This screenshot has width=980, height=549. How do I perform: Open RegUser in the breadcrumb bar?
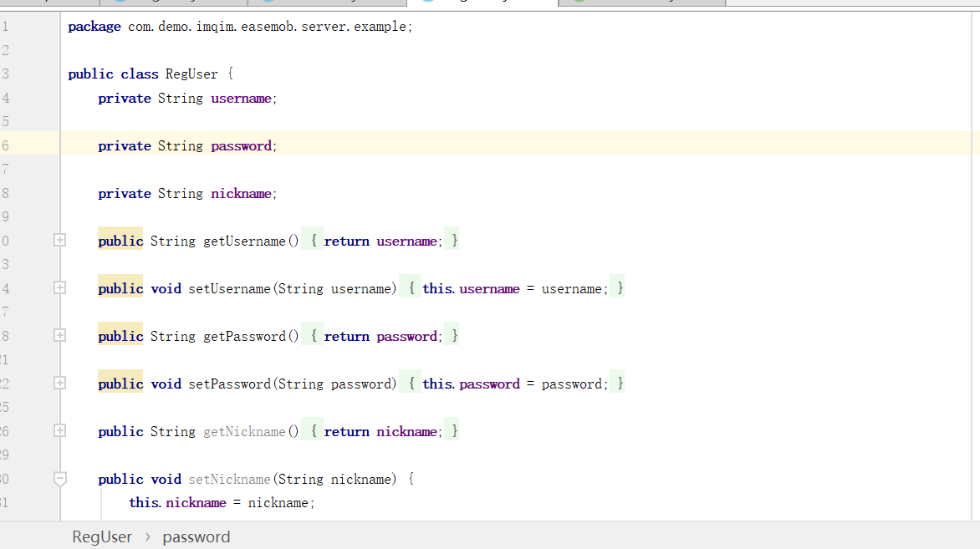(101, 536)
